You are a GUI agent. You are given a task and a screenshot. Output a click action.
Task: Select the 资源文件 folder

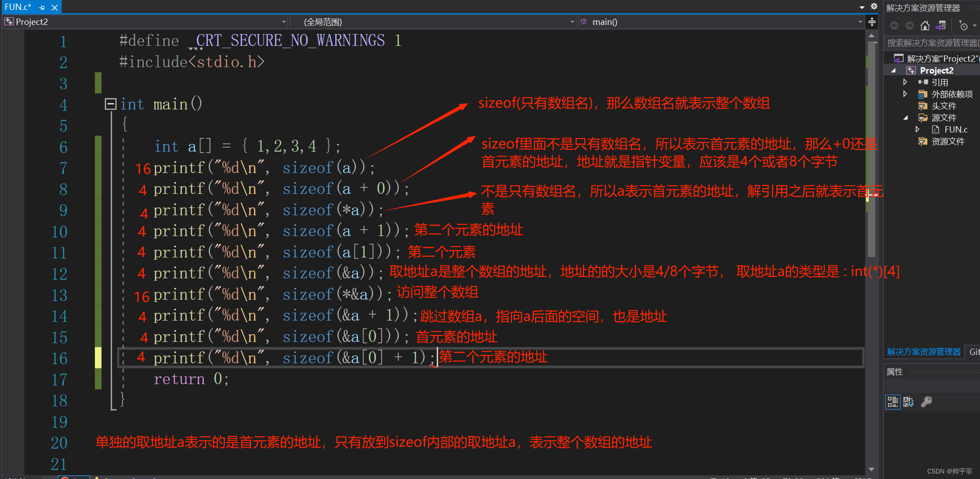pyautogui.click(x=948, y=141)
